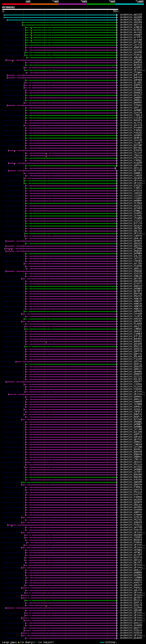Open hit UniRef100_A8IVZ9
The height and width of the screenshot is (644, 146).
(131, 15)
